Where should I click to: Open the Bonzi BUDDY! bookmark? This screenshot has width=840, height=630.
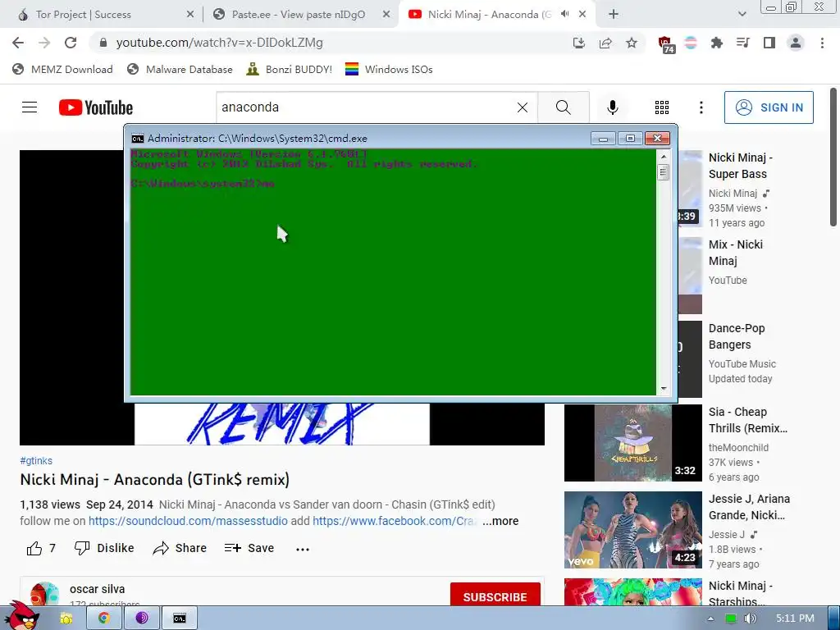point(290,69)
